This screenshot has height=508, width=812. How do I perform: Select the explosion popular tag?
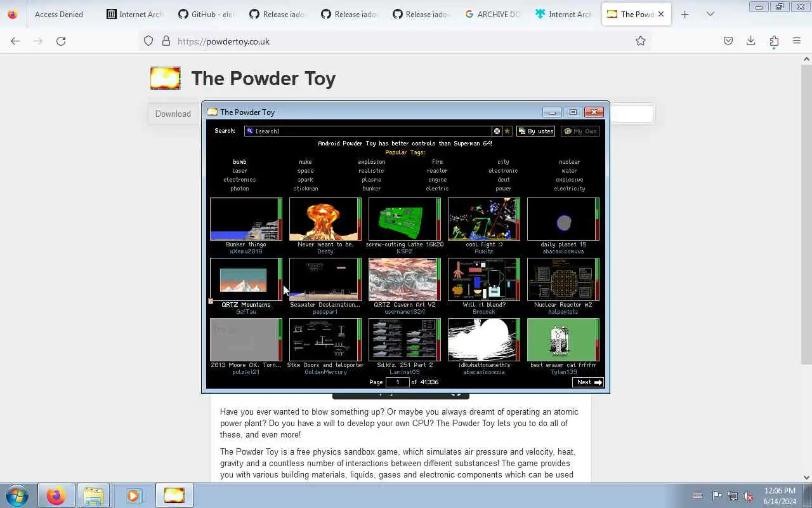[x=371, y=162]
